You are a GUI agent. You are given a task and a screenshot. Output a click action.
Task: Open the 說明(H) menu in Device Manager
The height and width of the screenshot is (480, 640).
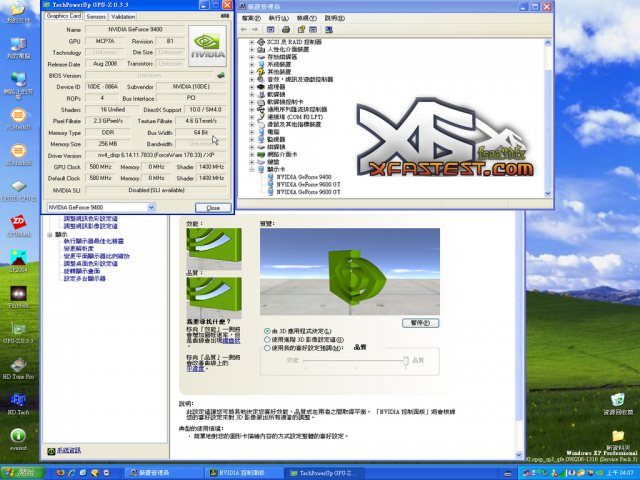point(335,18)
